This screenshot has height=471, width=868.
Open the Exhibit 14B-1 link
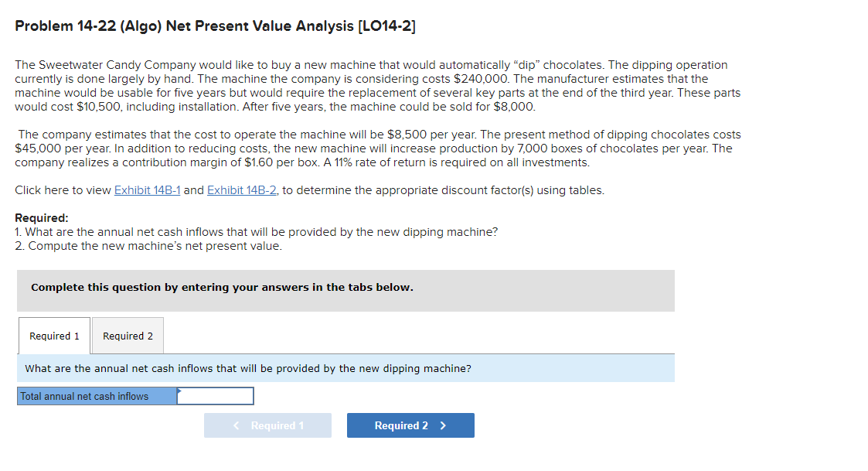(147, 189)
